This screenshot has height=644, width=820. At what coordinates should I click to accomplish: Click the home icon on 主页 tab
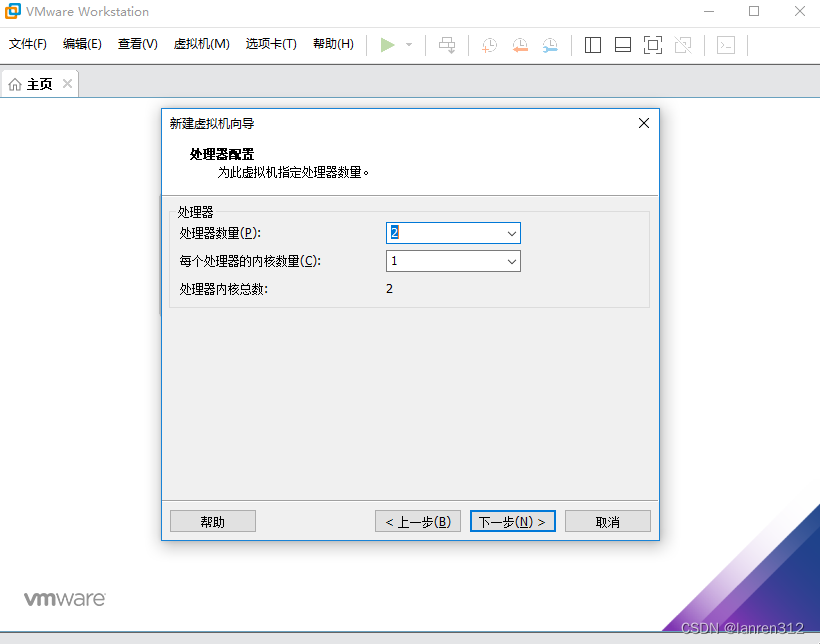(15, 84)
